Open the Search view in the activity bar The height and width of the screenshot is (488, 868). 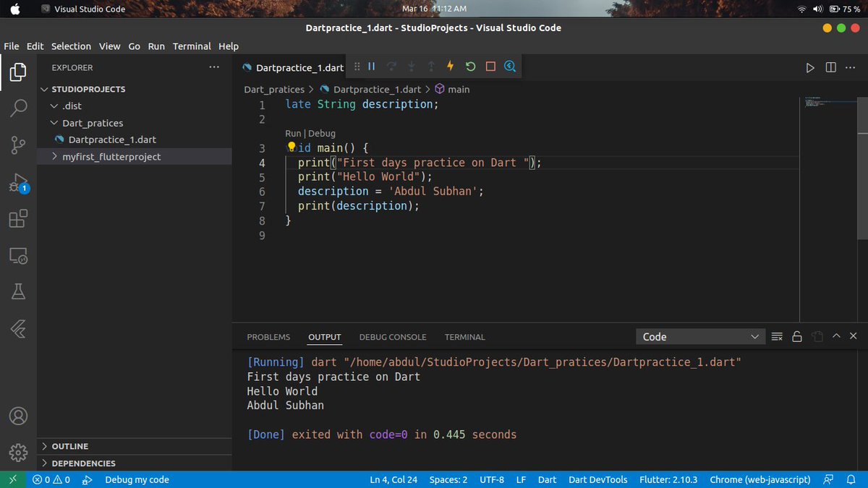click(18, 108)
